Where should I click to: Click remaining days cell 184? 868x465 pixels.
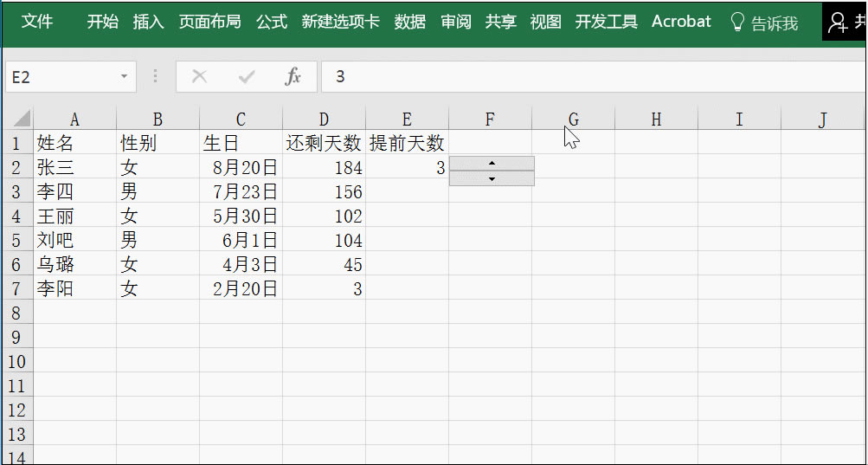(x=324, y=167)
